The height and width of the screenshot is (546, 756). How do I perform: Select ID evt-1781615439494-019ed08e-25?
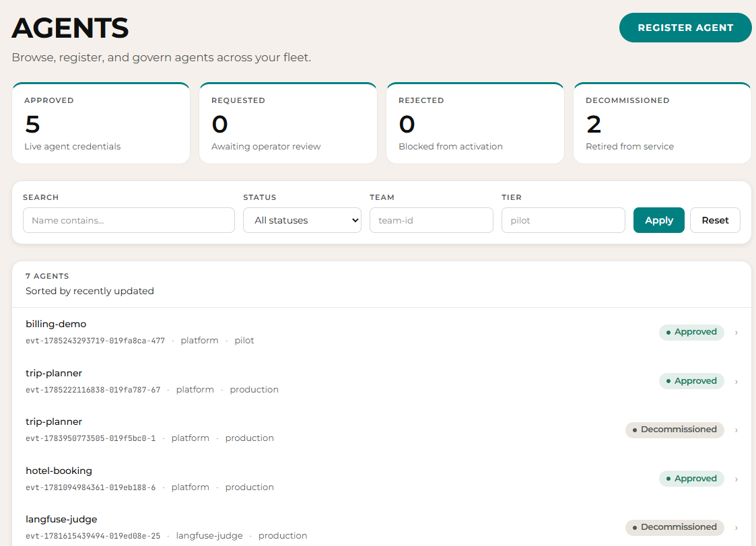coord(93,536)
